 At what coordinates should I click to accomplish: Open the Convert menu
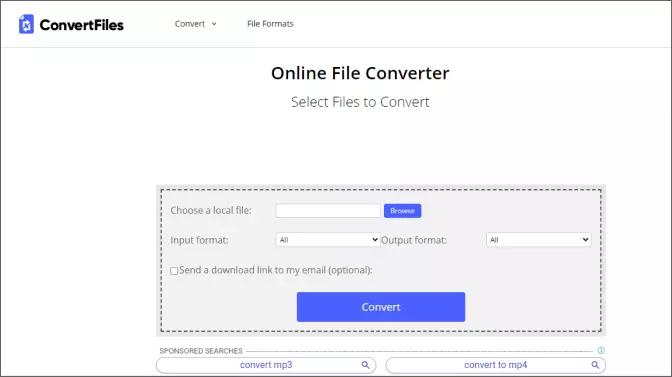(190, 24)
